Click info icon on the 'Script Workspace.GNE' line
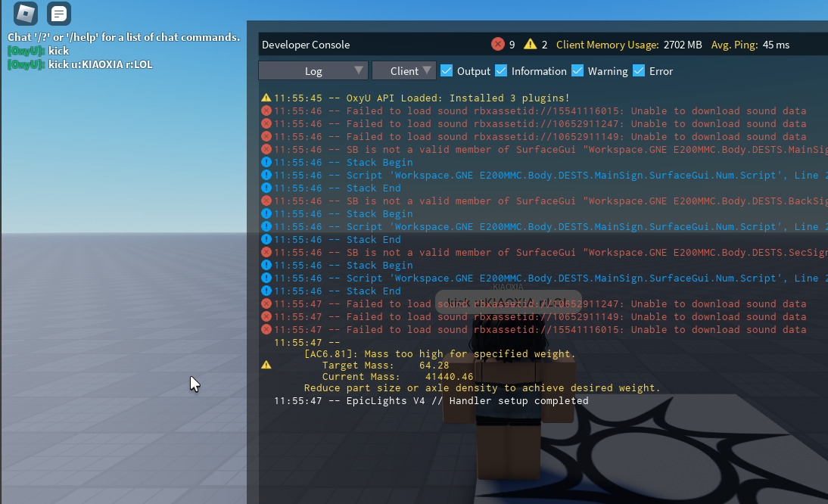 click(x=266, y=175)
